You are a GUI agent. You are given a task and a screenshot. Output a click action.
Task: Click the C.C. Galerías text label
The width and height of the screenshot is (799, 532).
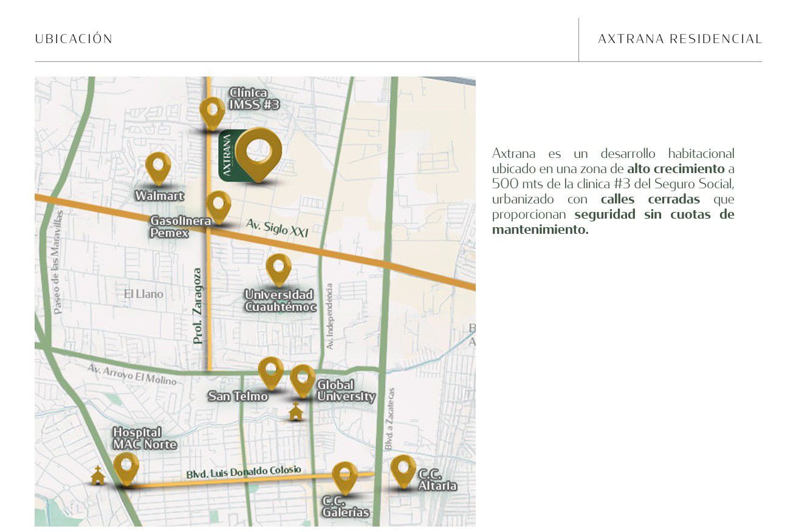[x=345, y=507]
